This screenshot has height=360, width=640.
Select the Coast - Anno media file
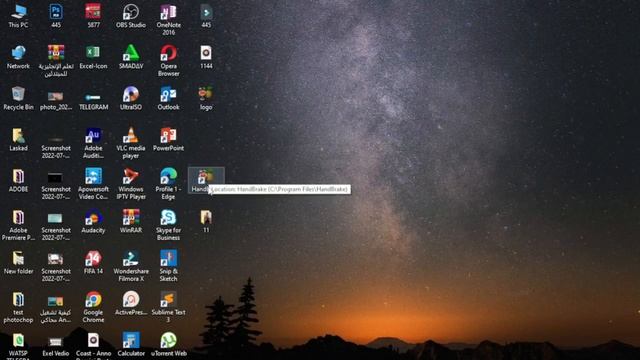tap(93, 346)
